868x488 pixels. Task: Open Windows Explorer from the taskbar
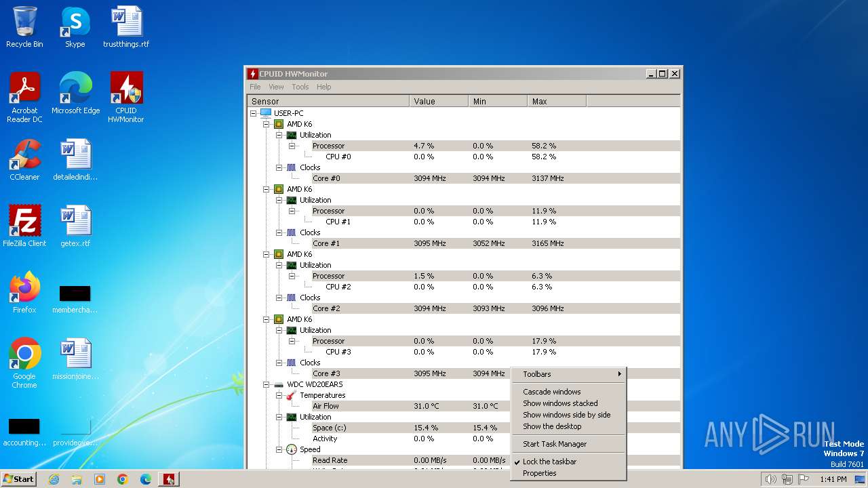[x=77, y=479]
